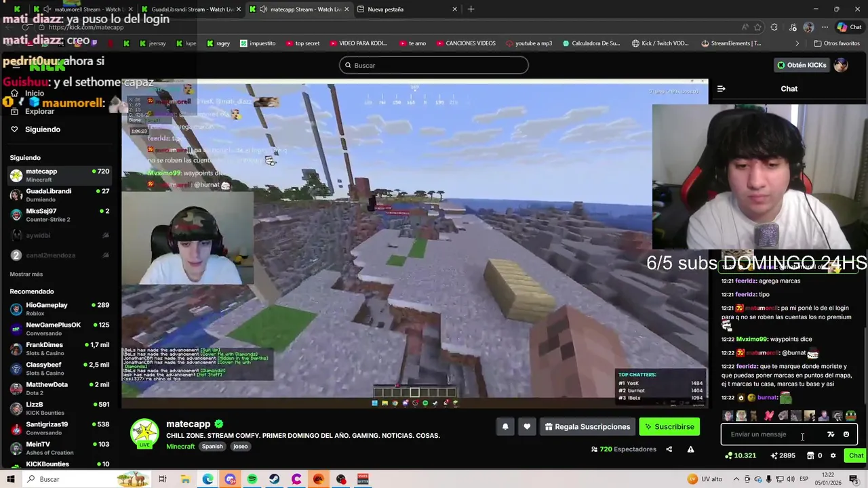The height and width of the screenshot is (488, 868).
Task: Open GuadaLibrandi channel in followed list
Action: coord(60,195)
